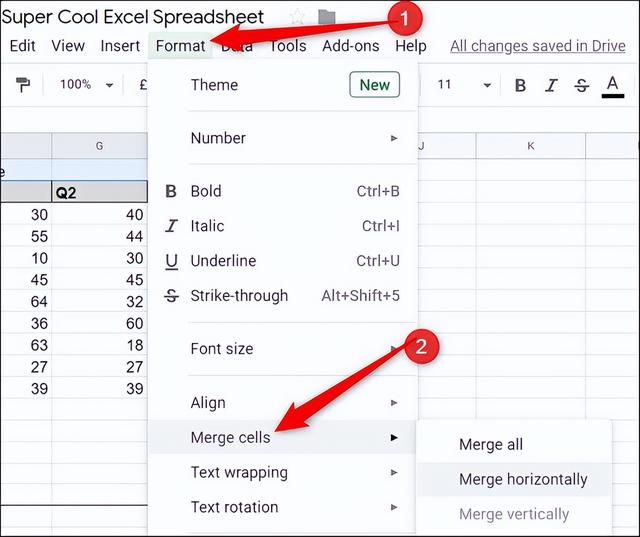Open the text color picker
Screen dimensions: 640x537
coord(613,86)
